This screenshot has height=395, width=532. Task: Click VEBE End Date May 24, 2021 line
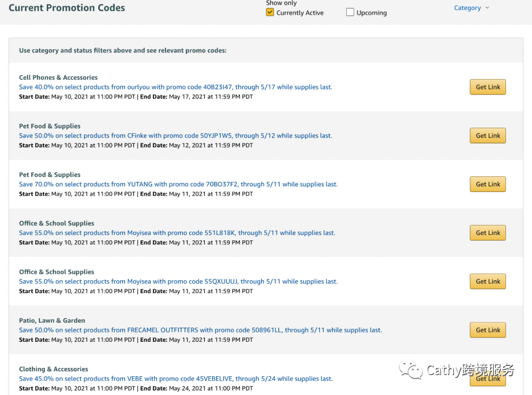point(136,388)
